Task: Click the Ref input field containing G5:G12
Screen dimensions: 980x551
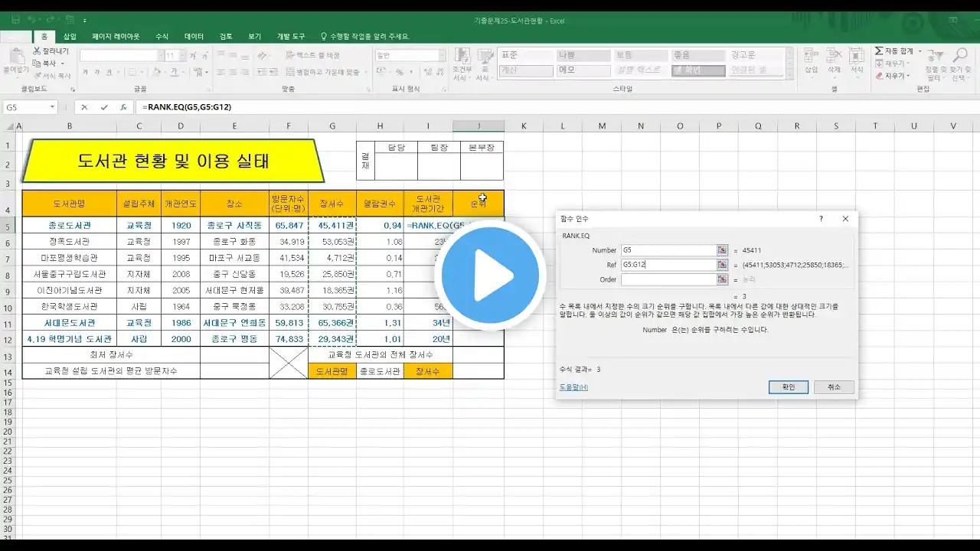Action: pos(668,265)
